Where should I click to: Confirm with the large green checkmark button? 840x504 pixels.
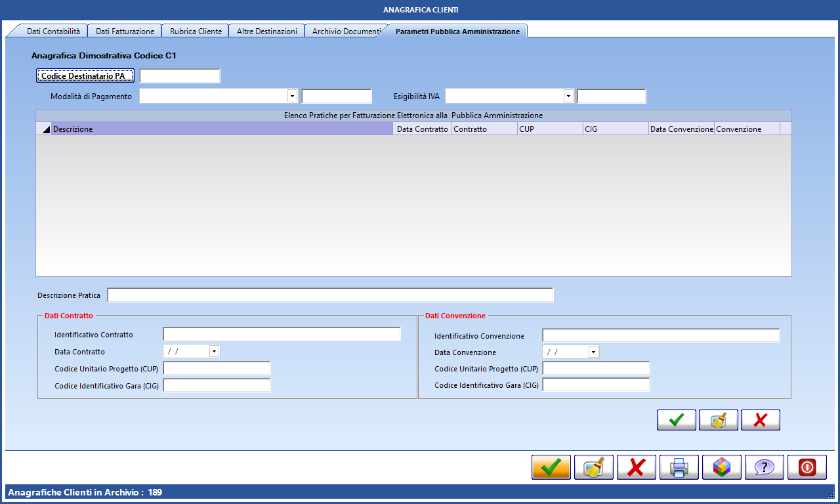pos(551,467)
